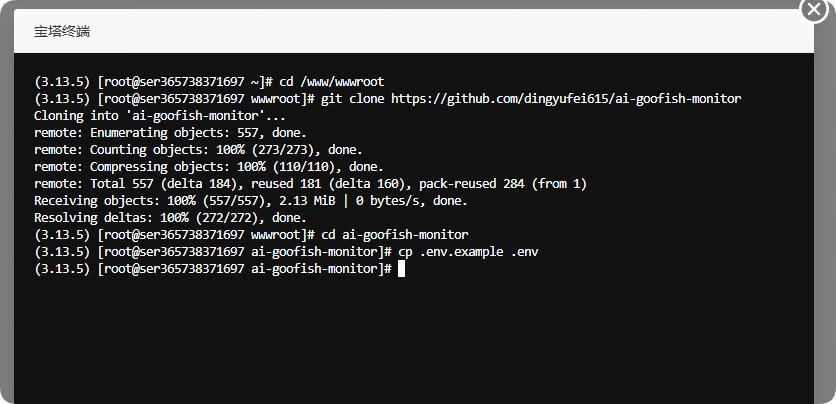Click the white dialog header bar
The height and width of the screenshot is (404, 836).
pyautogui.click(x=414, y=31)
